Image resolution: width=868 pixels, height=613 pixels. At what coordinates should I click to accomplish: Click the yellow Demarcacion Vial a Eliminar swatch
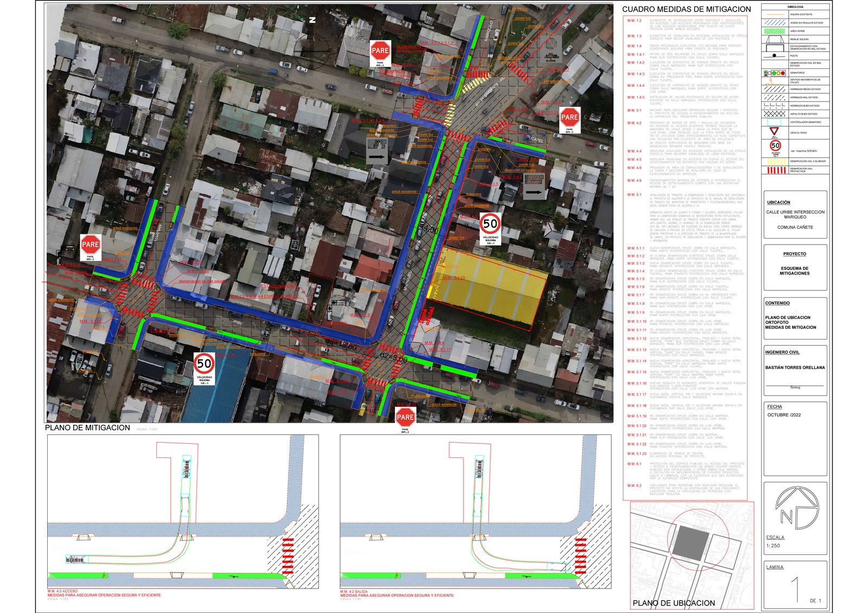point(776,161)
